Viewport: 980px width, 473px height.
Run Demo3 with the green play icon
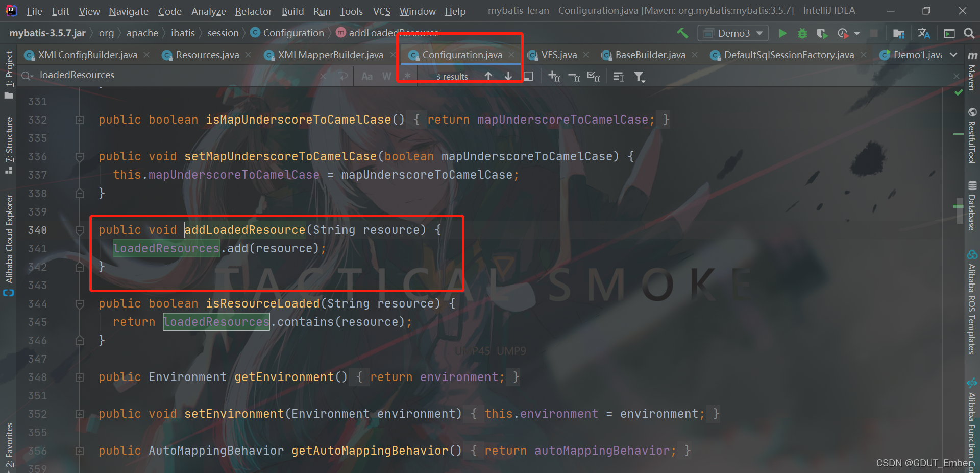(x=782, y=33)
